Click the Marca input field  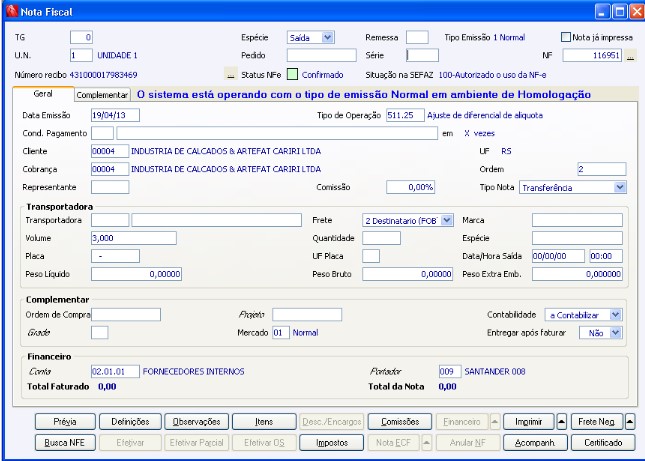pos(577,220)
